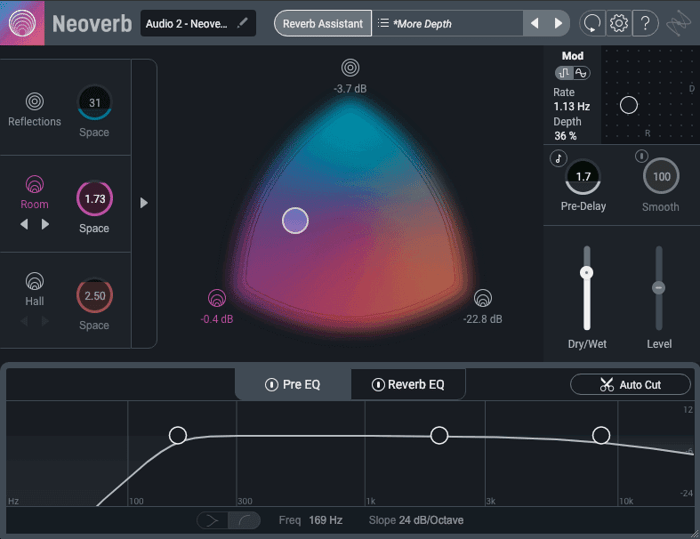Image resolution: width=700 pixels, height=539 pixels.
Task: Click the Depth value 36 %
Action: click(565, 136)
